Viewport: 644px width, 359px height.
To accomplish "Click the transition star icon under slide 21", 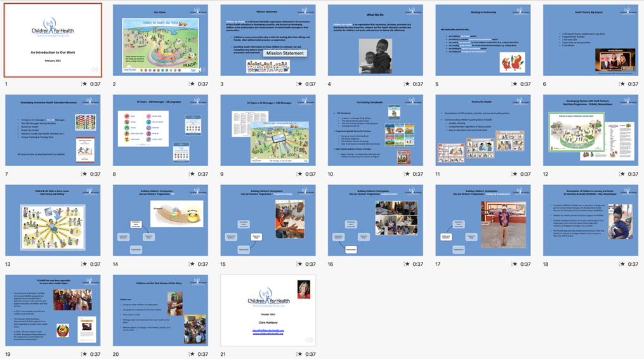I will click(x=299, y=354).
